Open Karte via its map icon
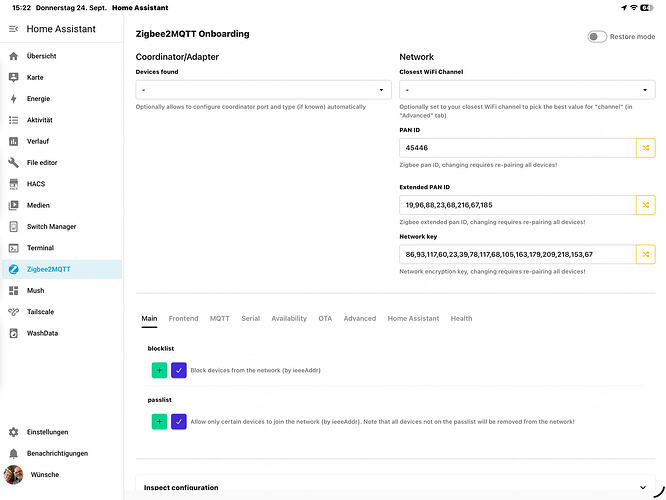The image size is (666, 500). [14, 77]
